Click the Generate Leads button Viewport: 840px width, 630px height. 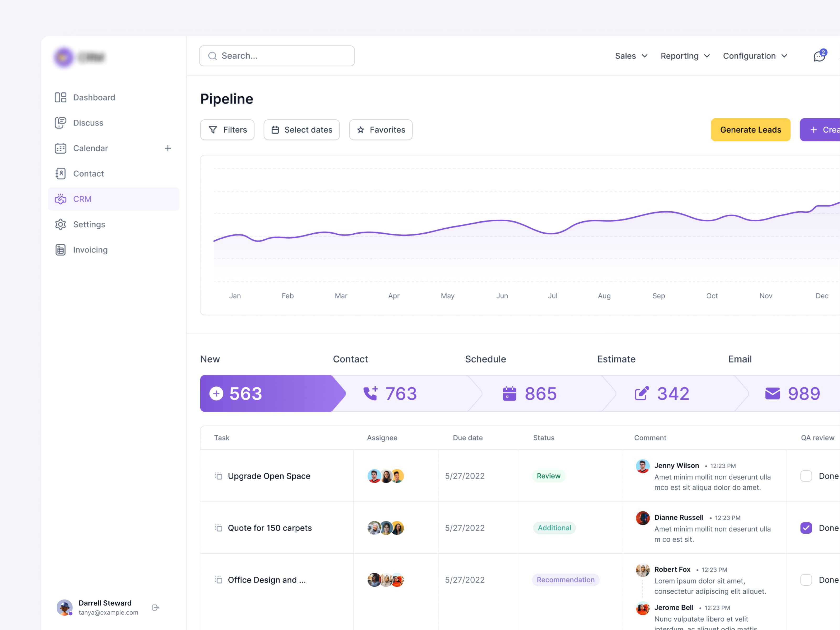pos(750,129)
